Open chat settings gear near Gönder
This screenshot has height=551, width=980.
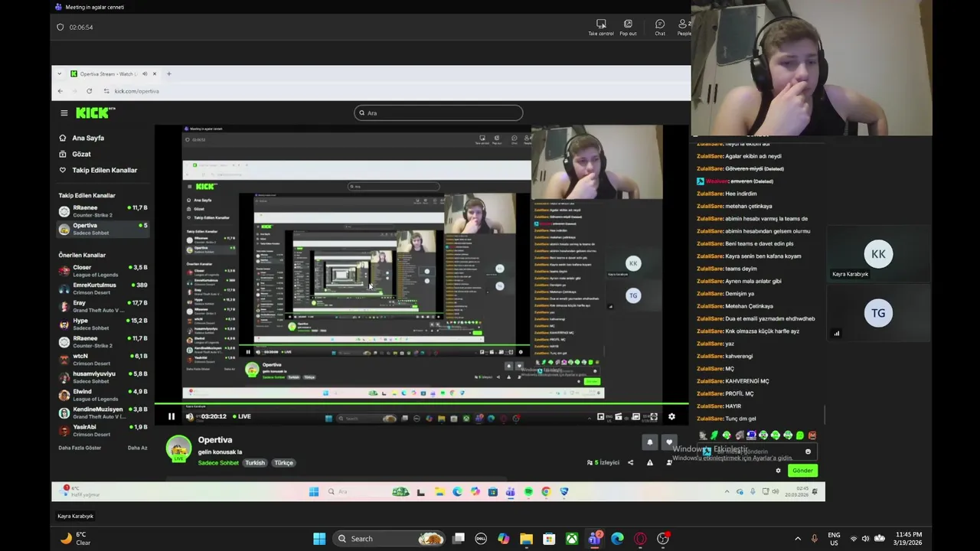[779, 471]
